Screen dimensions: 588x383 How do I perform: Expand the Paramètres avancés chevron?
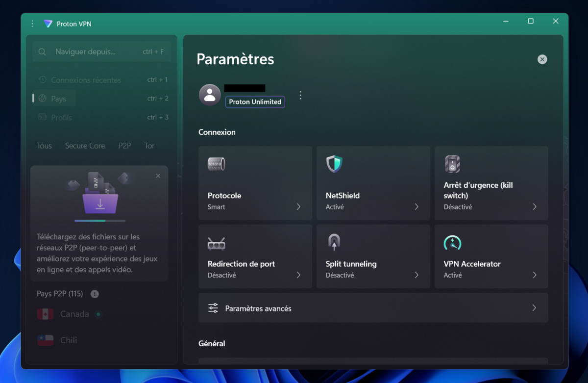tap(534, 308)
